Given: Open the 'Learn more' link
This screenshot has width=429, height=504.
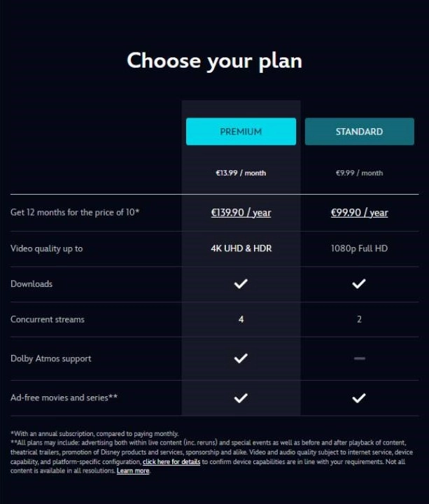Looking at the screenshot, I should [133, 470].
